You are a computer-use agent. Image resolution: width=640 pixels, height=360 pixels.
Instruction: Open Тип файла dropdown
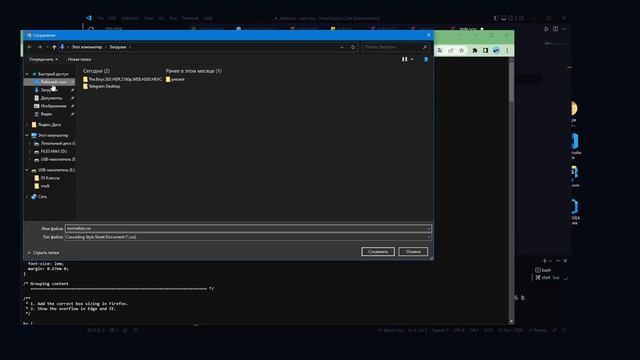click(248, 237)
